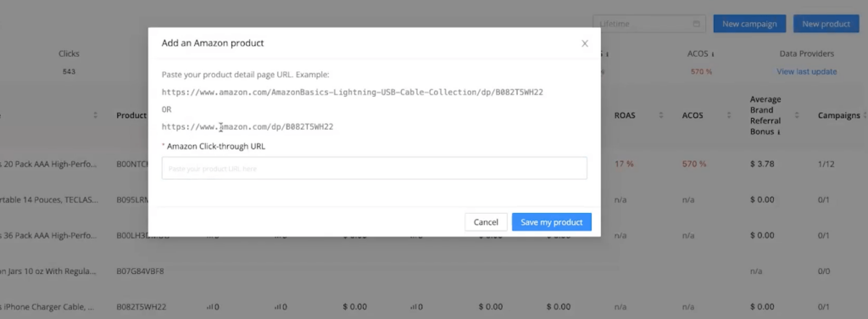The width and height of the screenshot is (868, 319).
Task: Sort by ACOS column arrows
Action: click(x=729, y=115)
